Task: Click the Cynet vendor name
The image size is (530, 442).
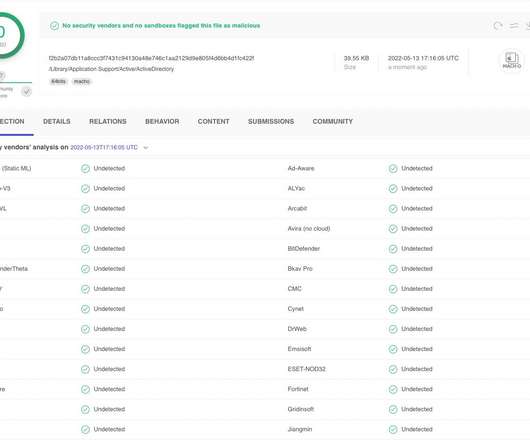Action: tap(296, 309)
